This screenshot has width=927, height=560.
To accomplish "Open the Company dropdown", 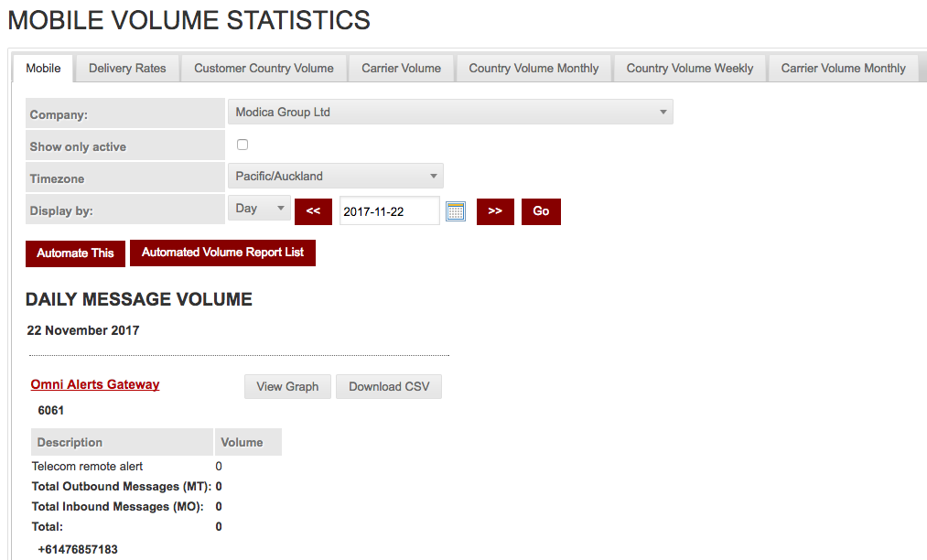I will point(449,113).
